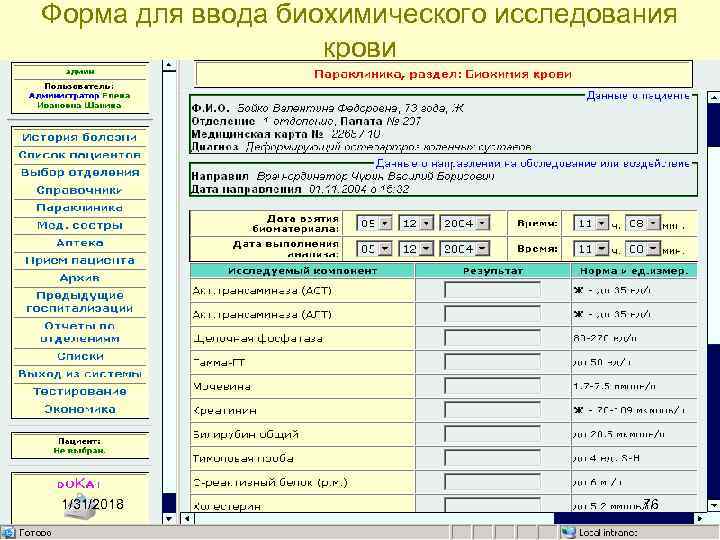Open Мед. сестры menu item

pyautogui.click(x=79, y=225)
